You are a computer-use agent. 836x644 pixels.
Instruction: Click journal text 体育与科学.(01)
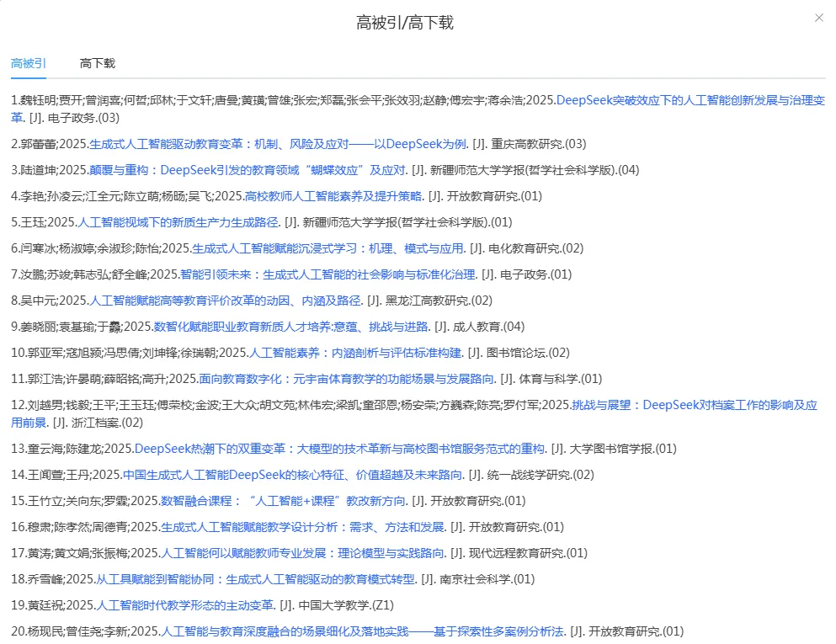click(561, 379)
